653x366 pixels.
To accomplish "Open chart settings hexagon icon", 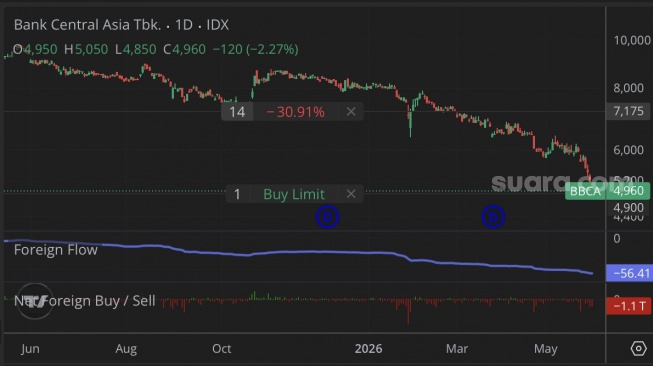I will [x=638, y=348].
